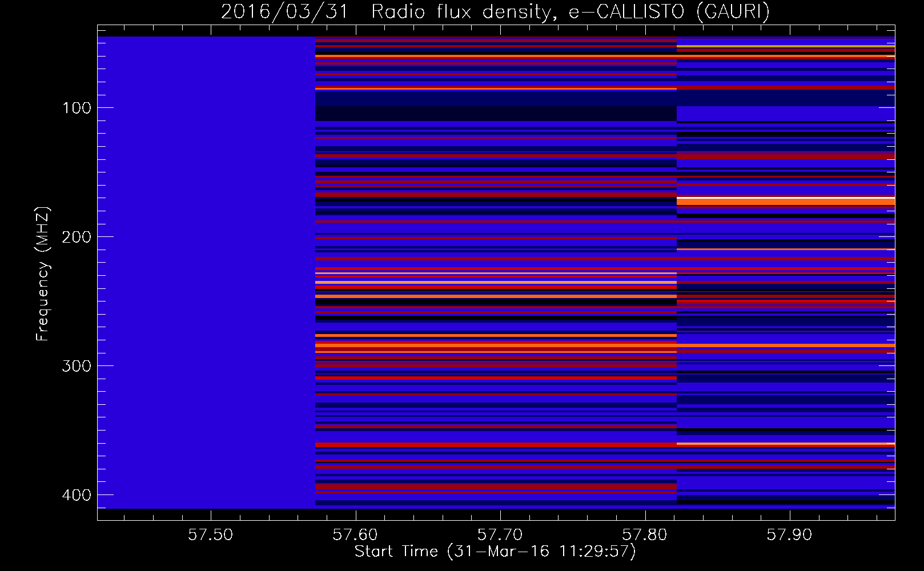The width and height of the screenshot is (924, 571).
Task: Click the 57.60 time tick label
Action: tap(355, 534)
